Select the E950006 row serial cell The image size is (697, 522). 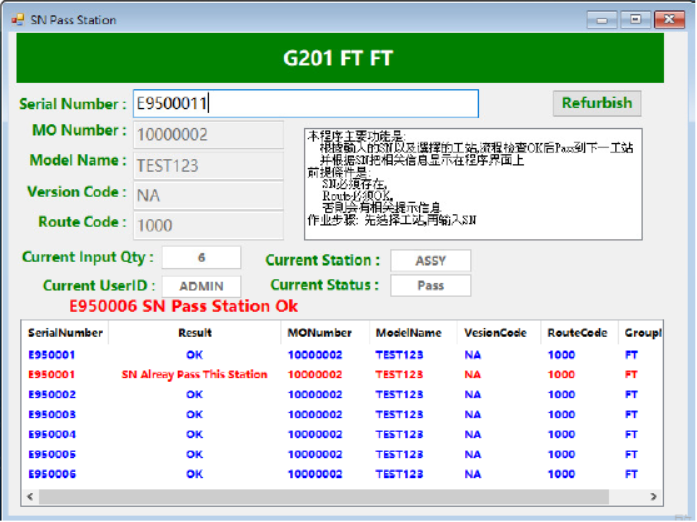point(52,474)
